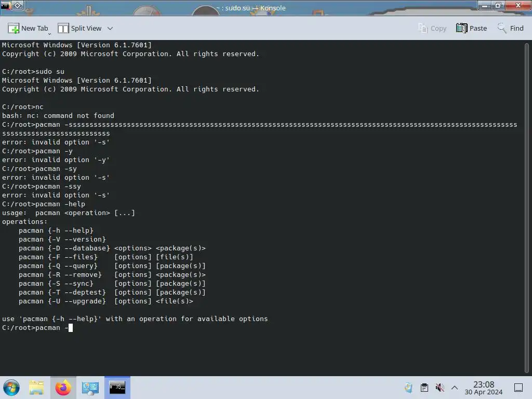Open the Konsole window menu icon in title bar
The image size is (532, 399).
click(5, 5)
